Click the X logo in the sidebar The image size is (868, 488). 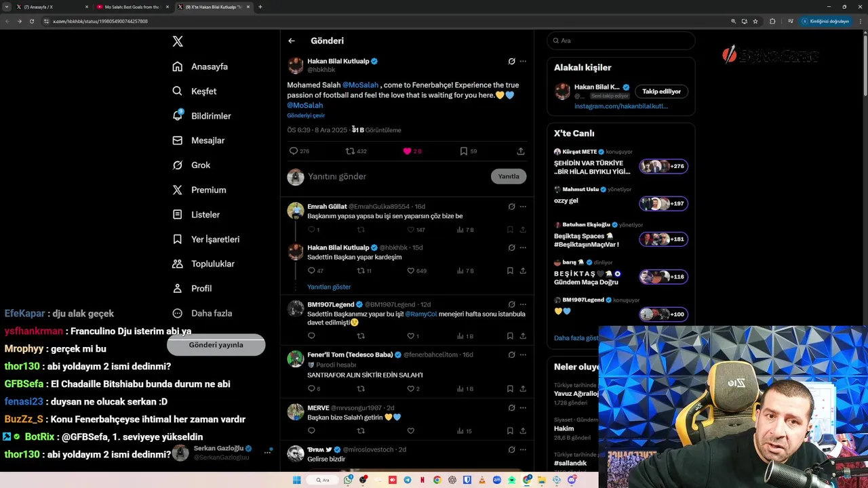(178, 41)
